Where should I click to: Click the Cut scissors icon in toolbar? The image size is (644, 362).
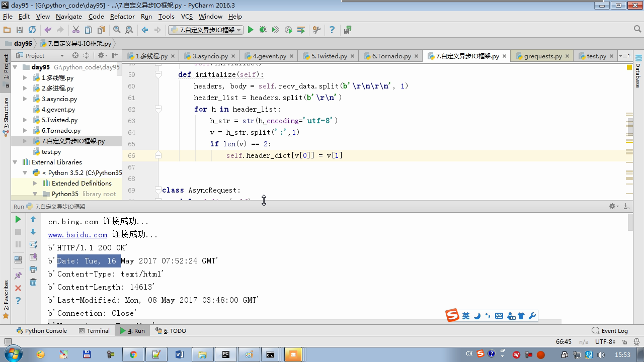click(x=76, y=30)
